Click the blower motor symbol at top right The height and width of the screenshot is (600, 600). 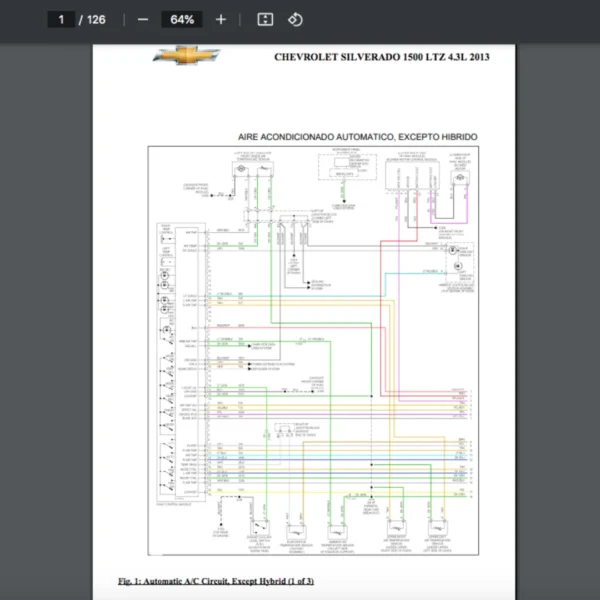pos(460,177)
